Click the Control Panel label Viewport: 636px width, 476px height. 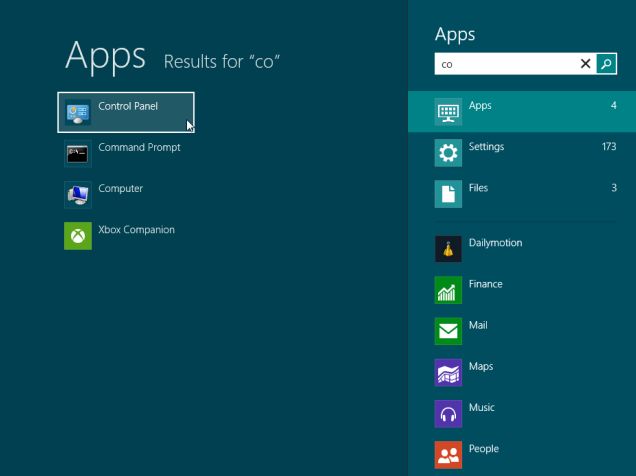click(x=128, y=106)
